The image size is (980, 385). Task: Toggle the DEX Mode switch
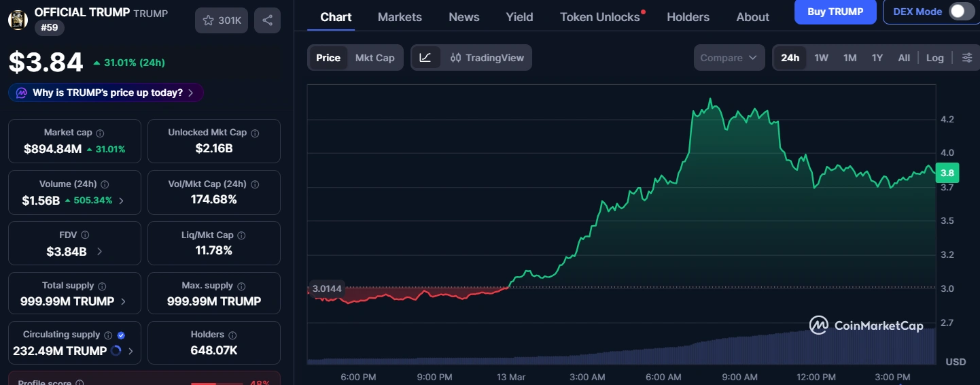(961, 12)
